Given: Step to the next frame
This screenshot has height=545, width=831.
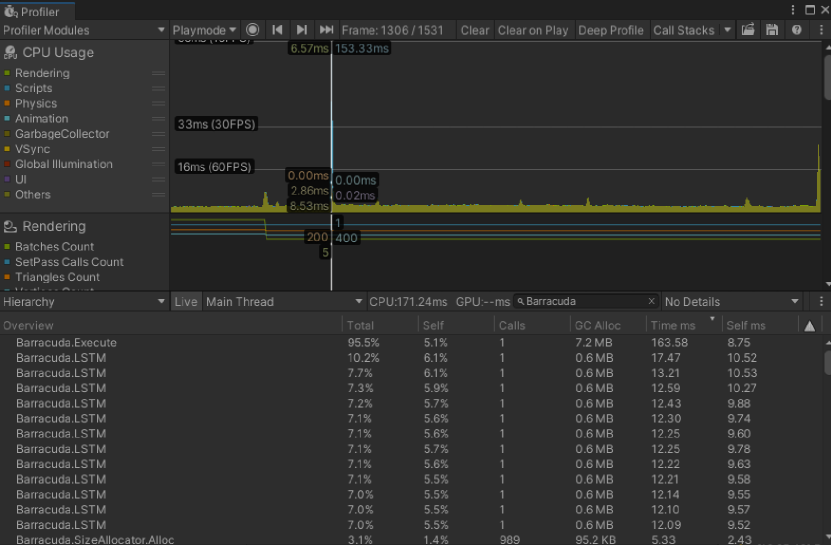Looking at the screenshot, I should (301, 30).
